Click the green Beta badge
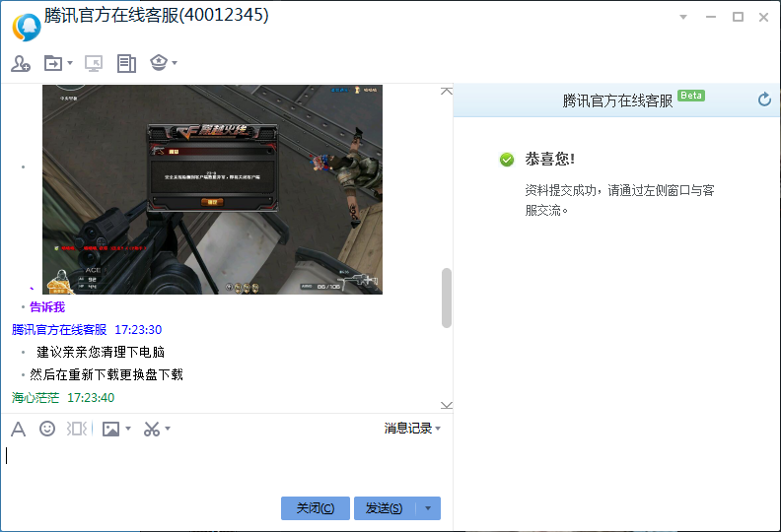Viewport: 781px width, 532px height. click(x=691, y=96)
